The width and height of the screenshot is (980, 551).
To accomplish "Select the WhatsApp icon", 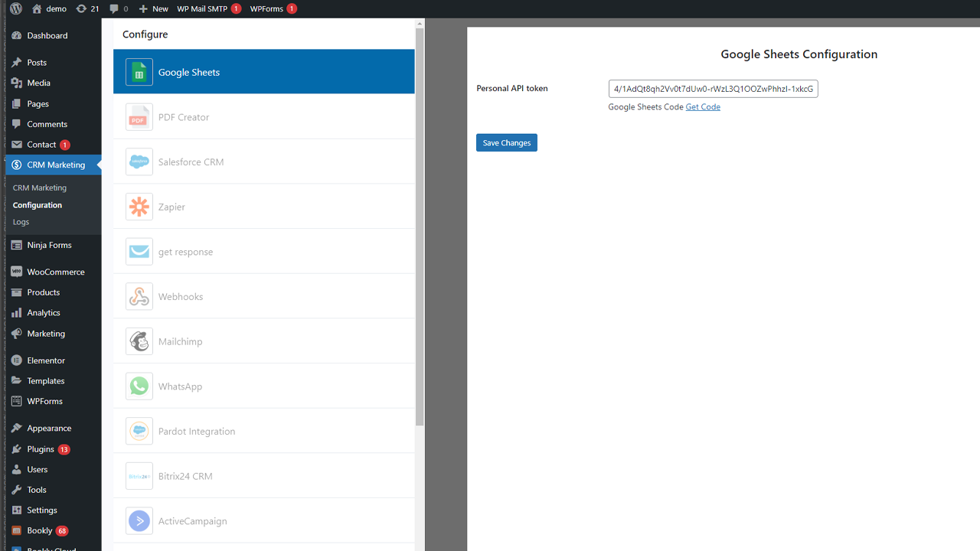I will point(139,386).
